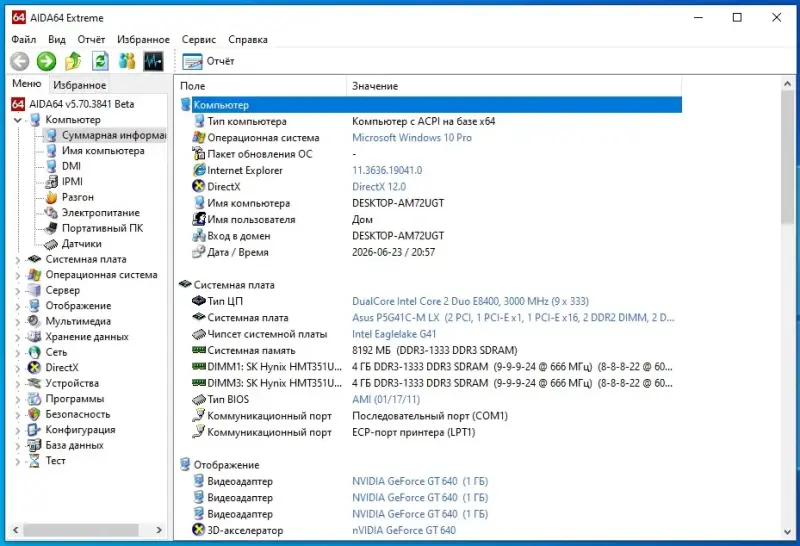Click the Дата / Время clock icon
Image resolution: width=800 pixels, height=546 pixels.
click(x=198, y=252)
